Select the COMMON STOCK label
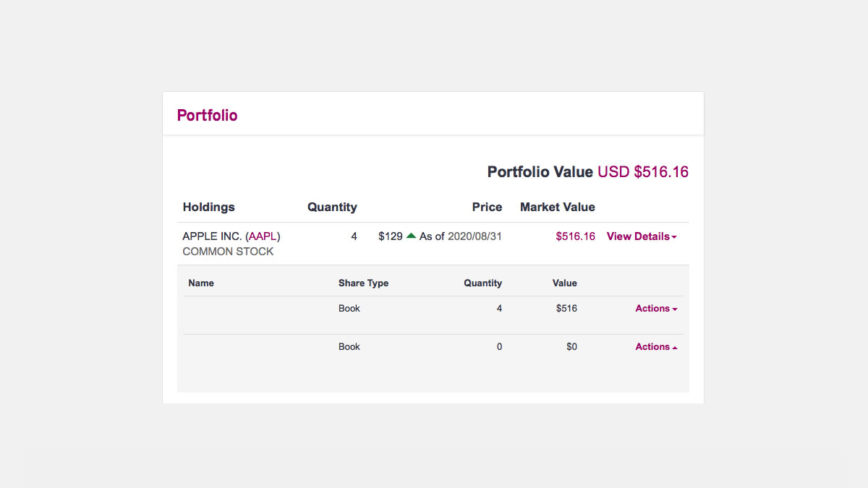 point(228,252)
